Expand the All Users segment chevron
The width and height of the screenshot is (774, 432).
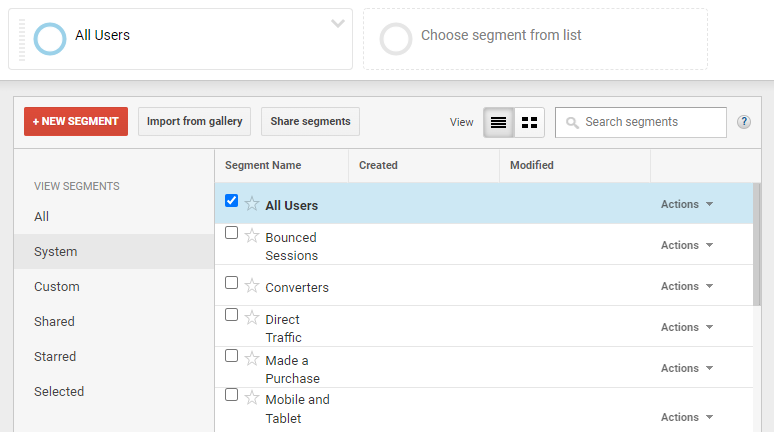(338, 24)
